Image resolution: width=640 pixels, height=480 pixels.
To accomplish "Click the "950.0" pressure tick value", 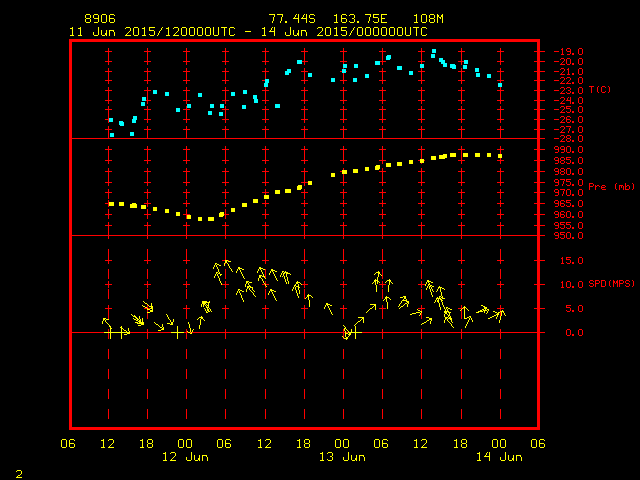I will [569, 236].
